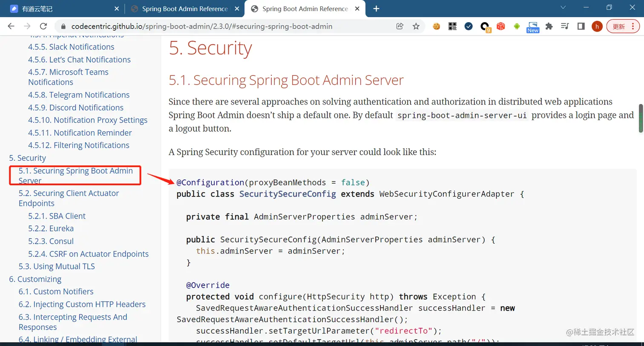Open 4.5.7. Microsoft Teams Notifications
Viewport: 644px width, 346px height.
68,77
